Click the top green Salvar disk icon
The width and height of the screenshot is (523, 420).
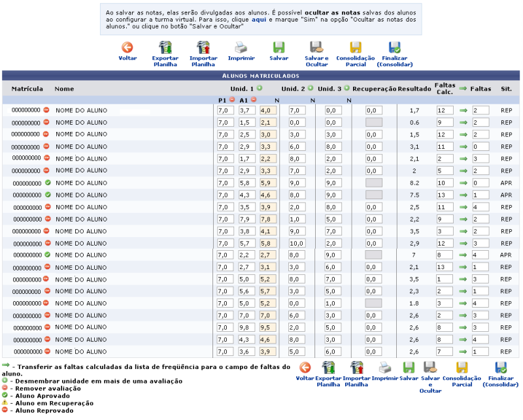pyautogui.click(x=279, y=47)
